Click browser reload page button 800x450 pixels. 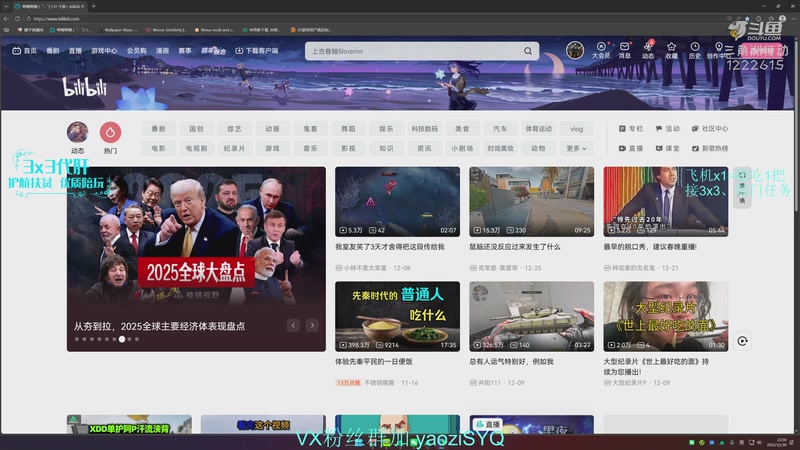click(17, 18)
